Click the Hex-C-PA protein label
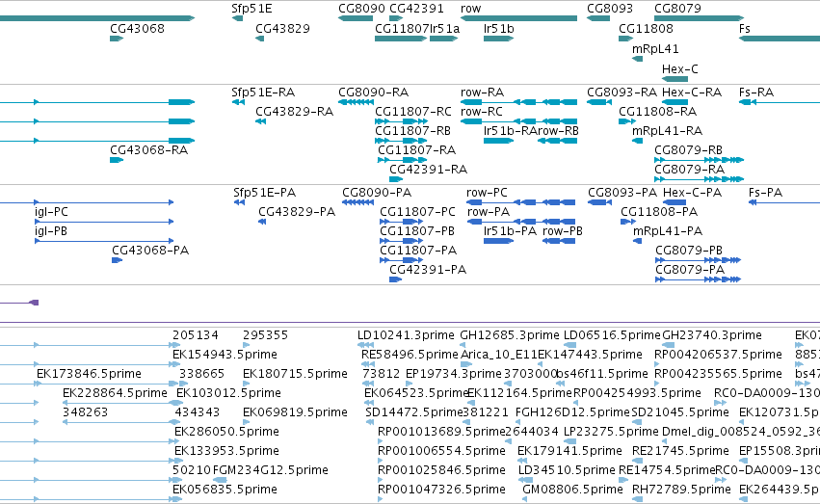Screen dimensions: 820x504 pos(693,193)
